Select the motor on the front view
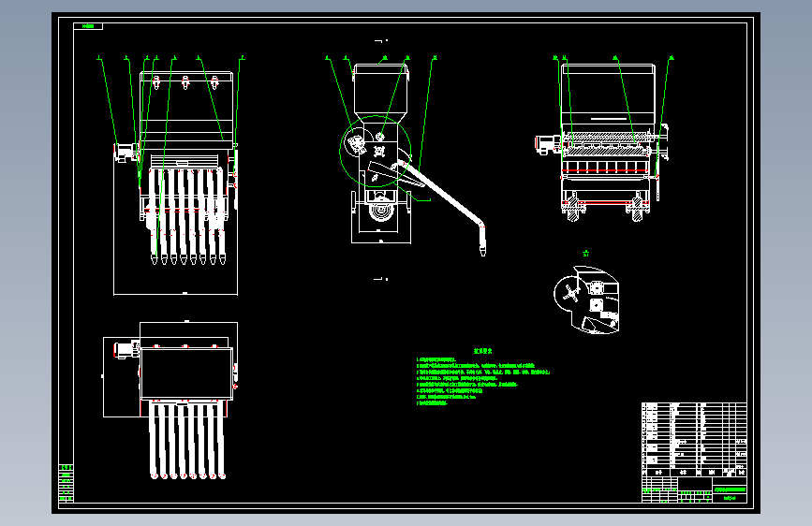This screenshot has height=526, width=812. (126, 153)
